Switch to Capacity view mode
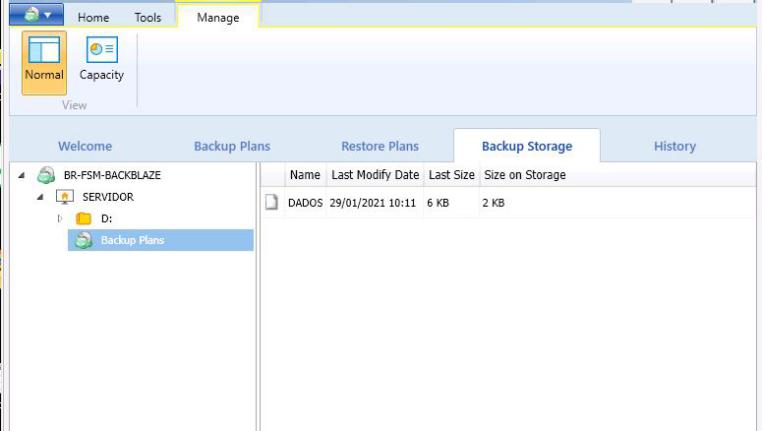This screenshot has height=431, width=762. tap(101, 60)
